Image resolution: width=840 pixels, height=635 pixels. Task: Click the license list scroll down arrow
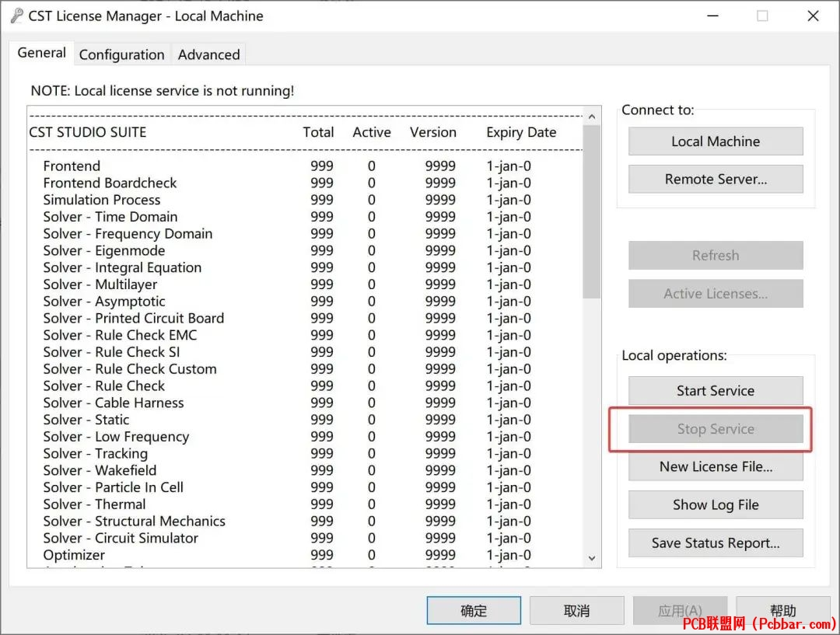[591, 558]
